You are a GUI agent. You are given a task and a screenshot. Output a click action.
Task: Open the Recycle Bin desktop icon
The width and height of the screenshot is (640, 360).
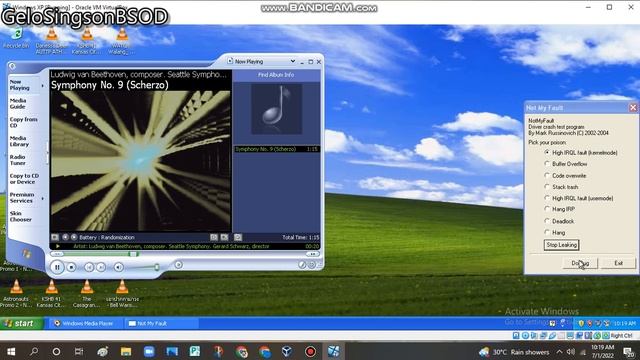pyautogui.click(x=16, y=38)
